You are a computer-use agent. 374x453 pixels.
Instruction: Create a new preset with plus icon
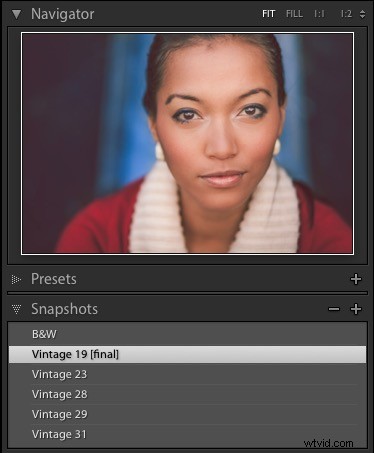tap(356, 279)
